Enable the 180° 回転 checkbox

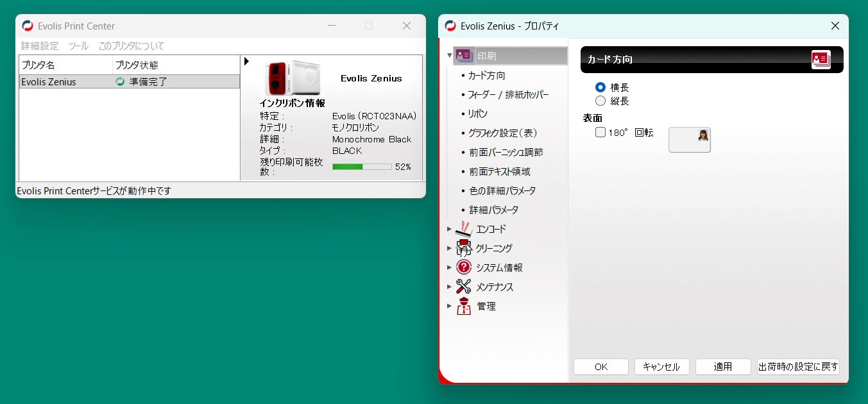point(600,132)
